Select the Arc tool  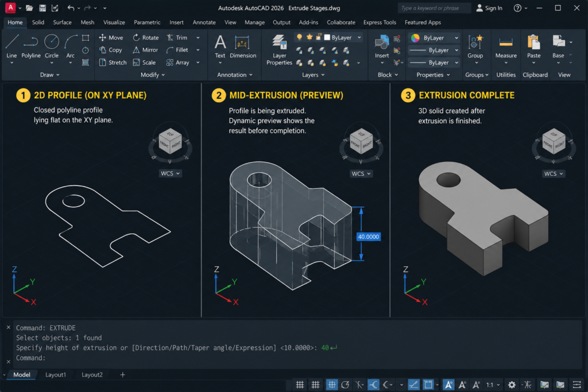pyautogui.click(x=70, y=46)
